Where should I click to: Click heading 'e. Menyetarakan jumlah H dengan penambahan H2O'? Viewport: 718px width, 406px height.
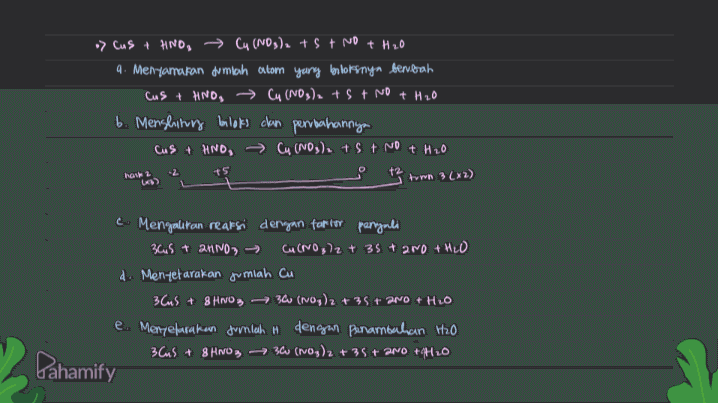pyautogui.click(x=286, y=328)
